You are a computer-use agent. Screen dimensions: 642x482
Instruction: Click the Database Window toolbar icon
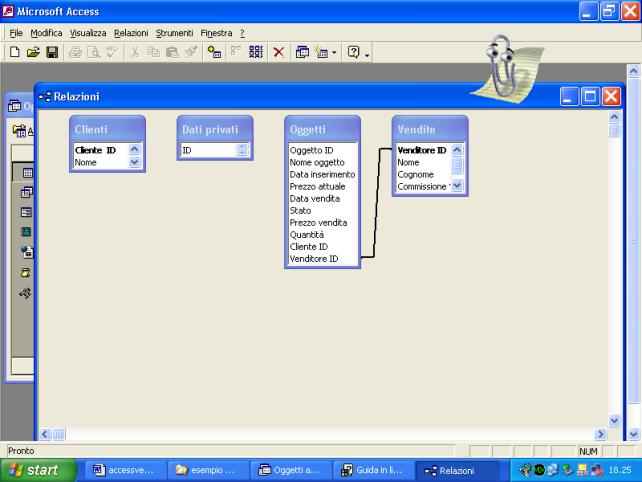[302, 52]
